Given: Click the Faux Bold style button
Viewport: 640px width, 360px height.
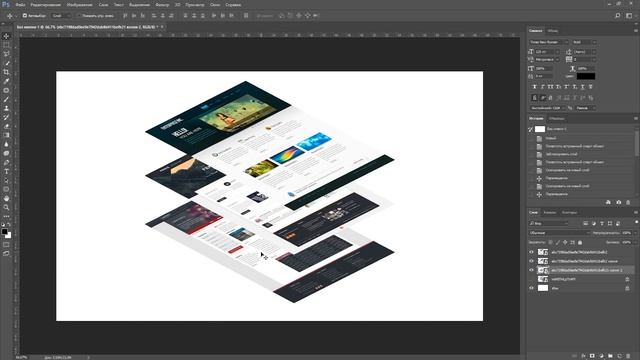Looking at the screenshot, I should click(535, 87).
